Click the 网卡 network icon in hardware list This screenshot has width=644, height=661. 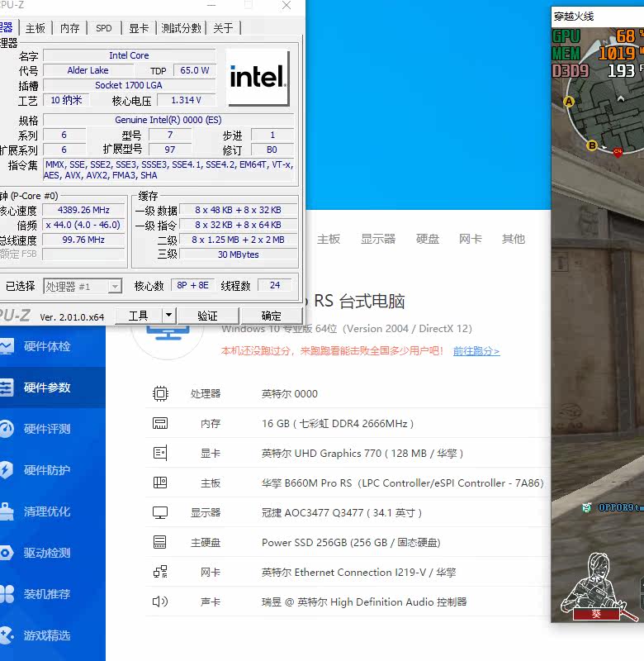coord(160,572)
